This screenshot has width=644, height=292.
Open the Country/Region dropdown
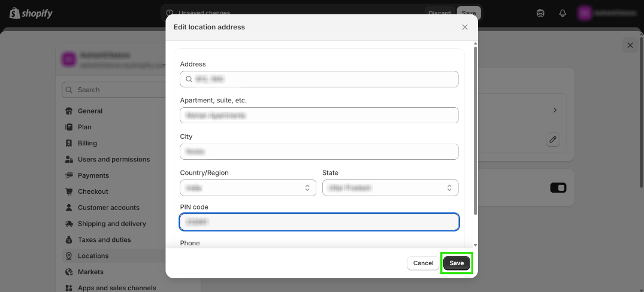[x=248, y=188]
